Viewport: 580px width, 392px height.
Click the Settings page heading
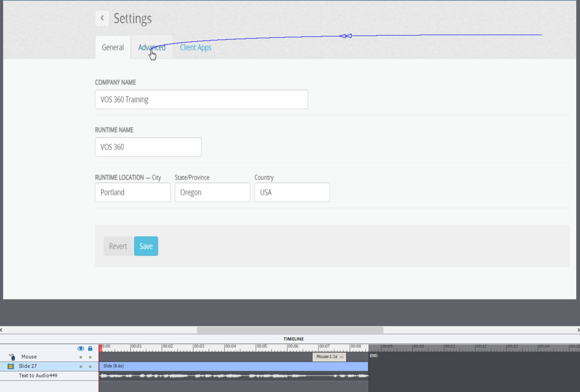[x=133, y=19]
